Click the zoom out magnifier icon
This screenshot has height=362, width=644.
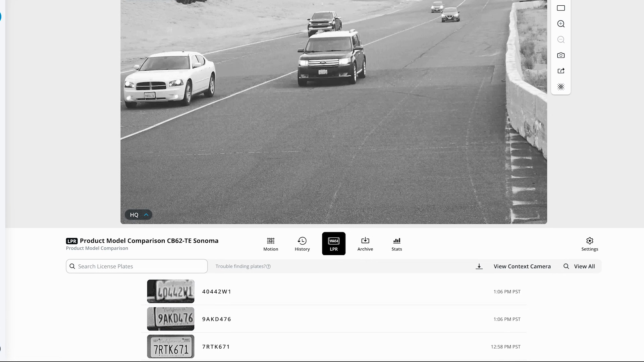561,40
